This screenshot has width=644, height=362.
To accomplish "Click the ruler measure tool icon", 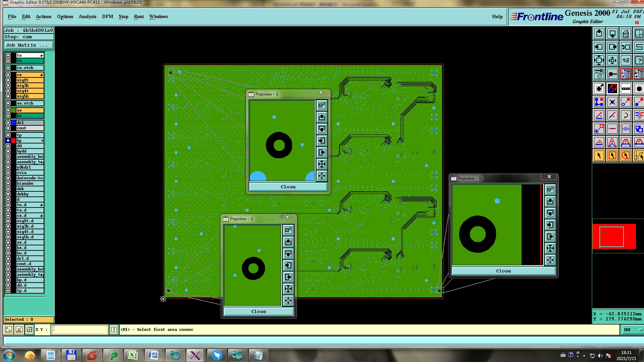I will (626, 88).
